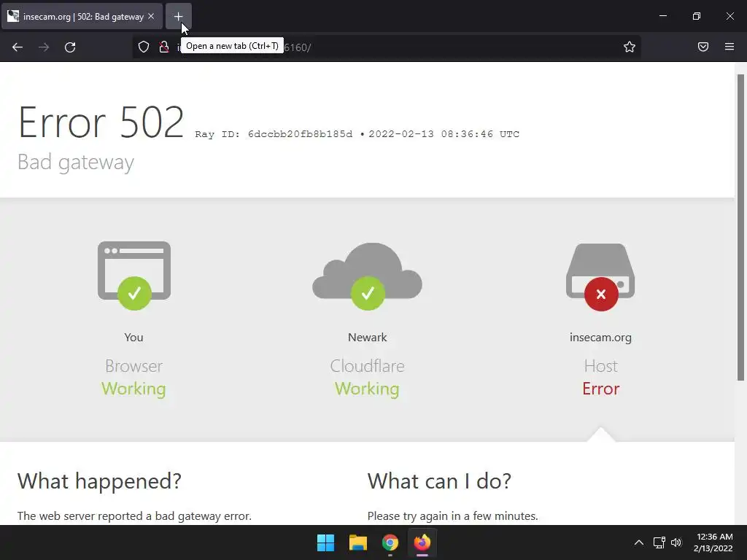Open tracking protection shield icon
Image resolution: width=747 pixels, height=560 pixels.
(x=144, y=47)
